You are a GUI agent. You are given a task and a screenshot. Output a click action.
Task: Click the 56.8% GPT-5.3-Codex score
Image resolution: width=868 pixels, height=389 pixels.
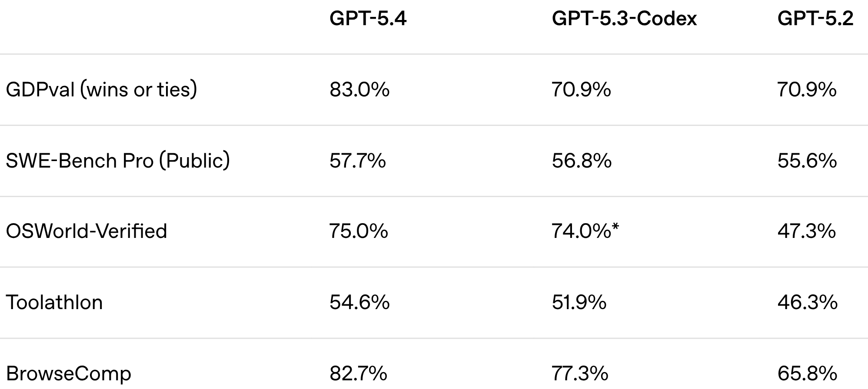582,161
